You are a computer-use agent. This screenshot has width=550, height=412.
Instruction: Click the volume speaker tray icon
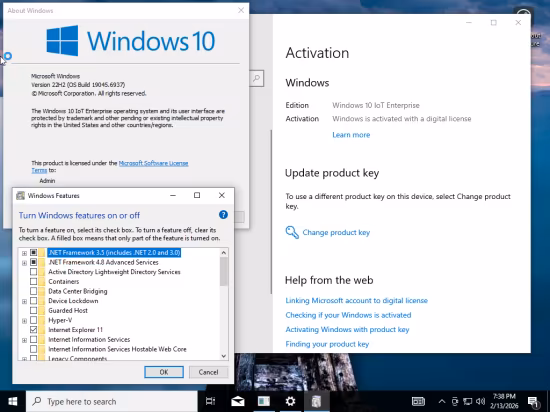tap(481, 401)
